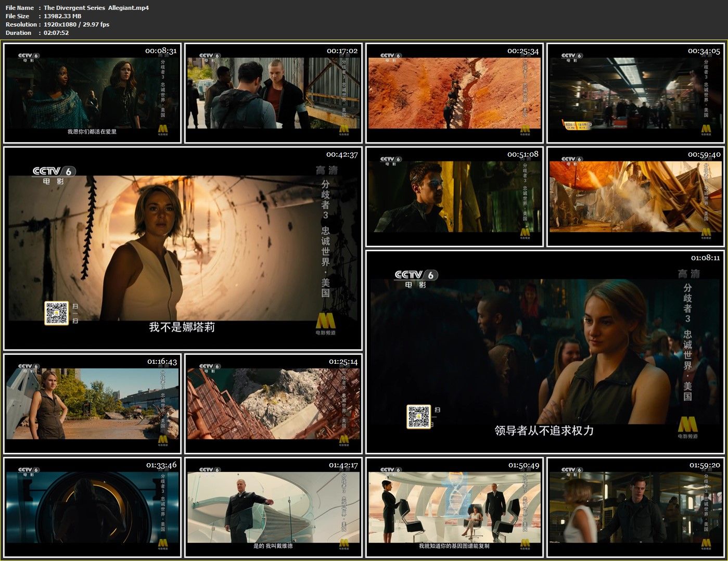Image resolution: width=728 pixels, height=561 pixels.
Task: Click the QR code in the 01:08:11 frame
Action: click(418, 417)
